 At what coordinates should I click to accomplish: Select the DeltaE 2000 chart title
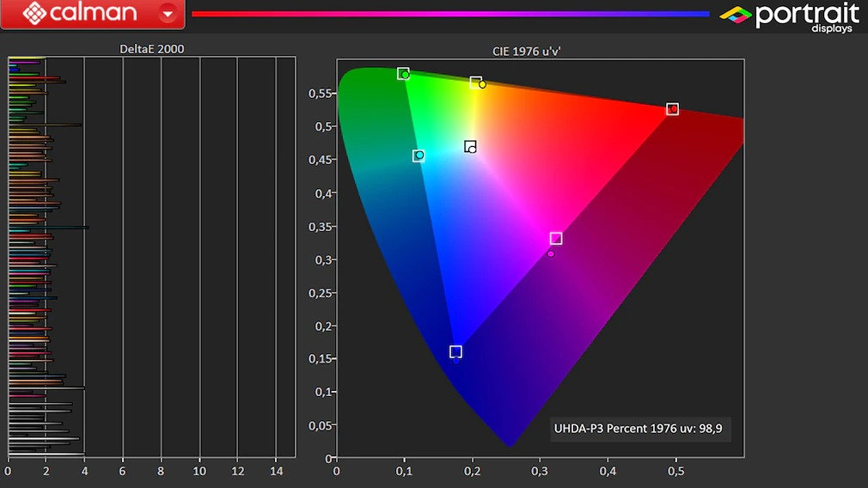click(x=151, y=50)
